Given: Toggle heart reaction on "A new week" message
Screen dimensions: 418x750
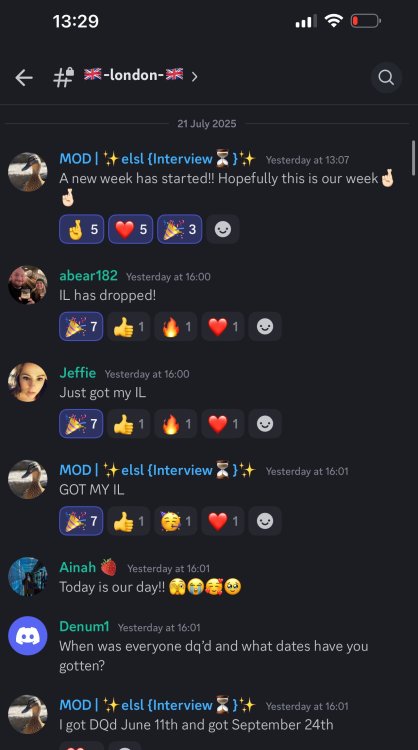Looking at the screenshot, I should click(x=131, y=229).
